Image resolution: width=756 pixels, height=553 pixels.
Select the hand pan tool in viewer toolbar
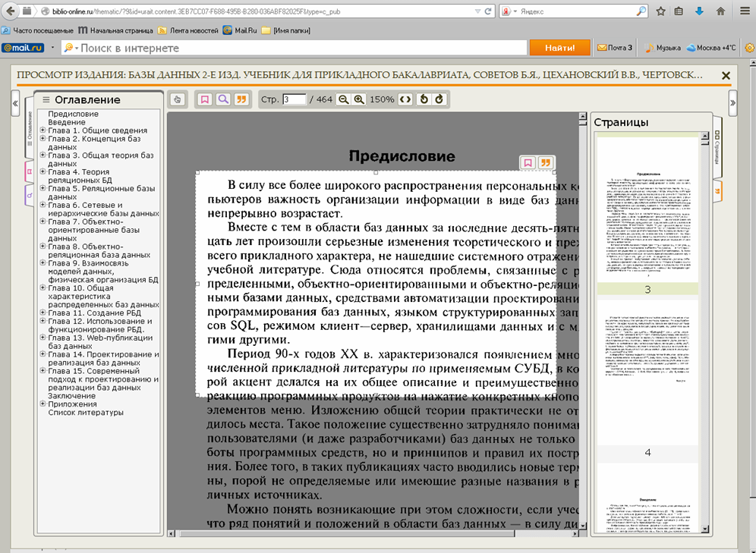pyautogui.click(x=178, y=99)
